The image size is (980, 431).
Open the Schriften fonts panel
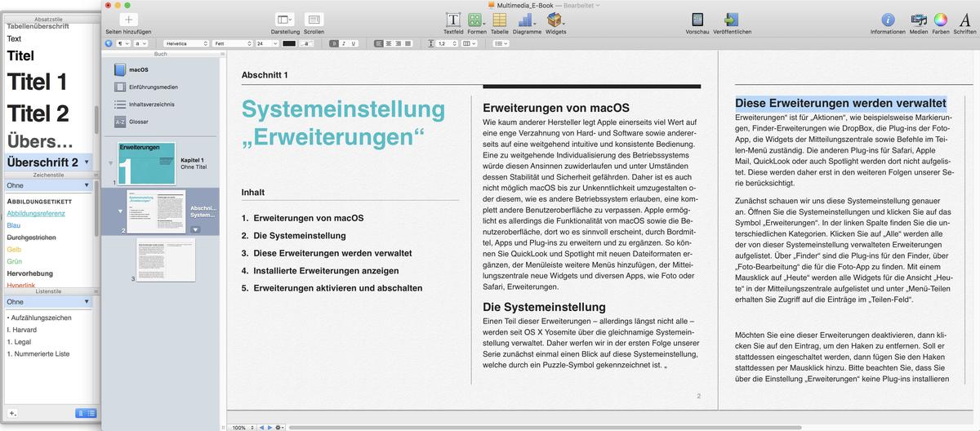(x=964, y=20)
